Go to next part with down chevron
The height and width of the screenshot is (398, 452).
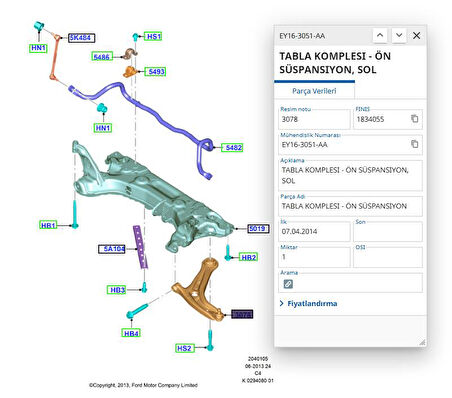pyautogui.click(x=399, y=35)
